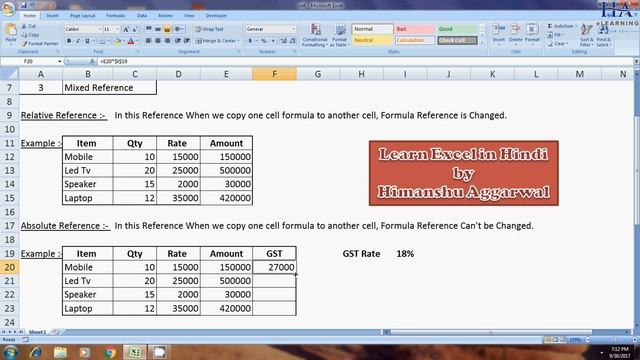Open the Find & Select menu
Viewport: 640px width, 360px height.
(x=604, y=35)
